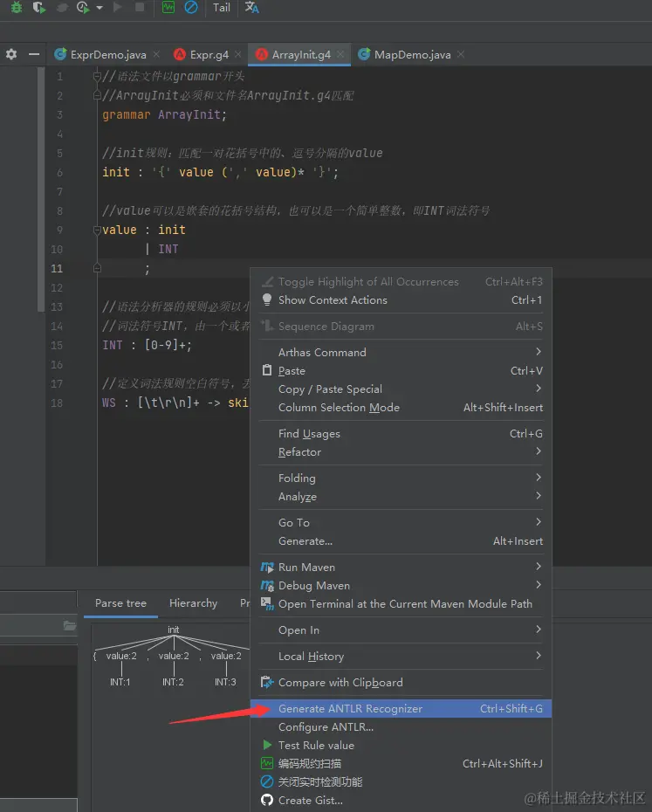The width and height of the screenshot is (652, 812).
Task: Collapse the fold marker at line 9
Action: click(97, 230)
